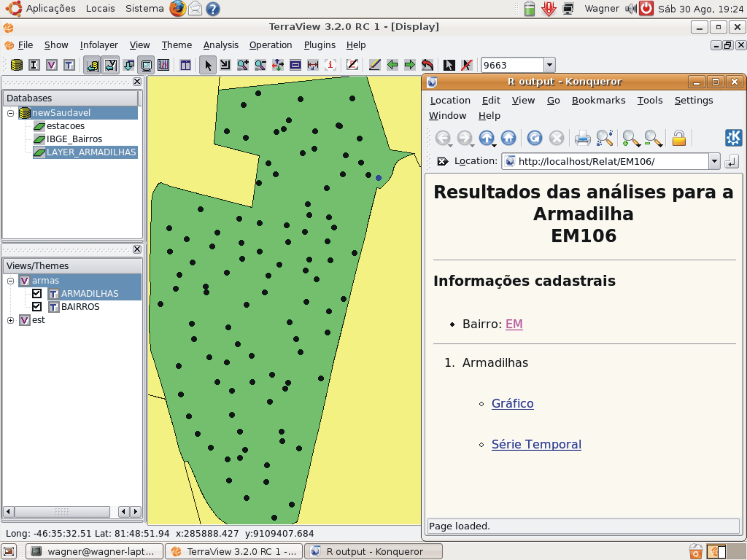Open the Série Temporal link
The width and height of the screenshot is (747, 560).
pos(536,444)
